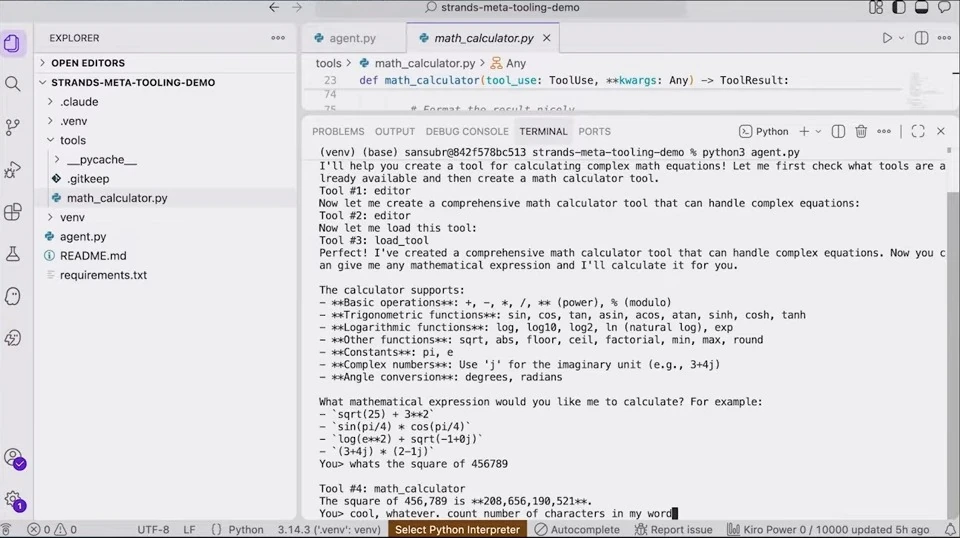Open the lightning hooks view in activity bar
960x538 pixels.
(x=12, y=338)
